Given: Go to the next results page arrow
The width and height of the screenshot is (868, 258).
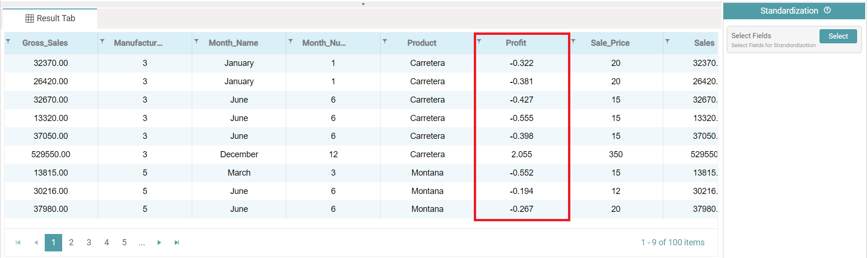Looking at the screenshot, I should pyautogui.click(x=159, y=242).
